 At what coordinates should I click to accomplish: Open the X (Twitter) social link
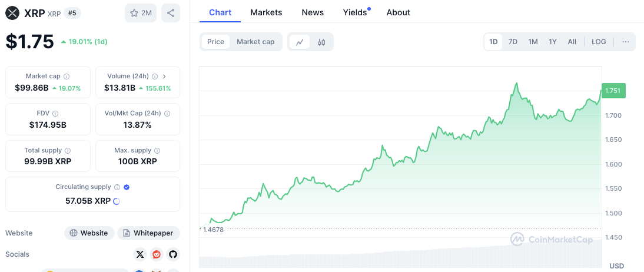click(140, 254)
